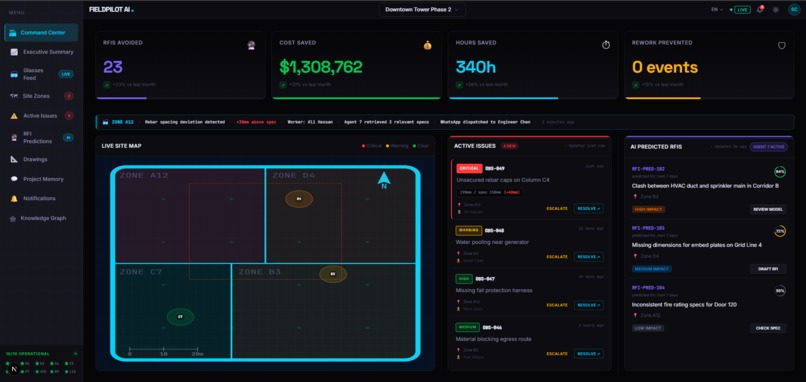Click Draft RFI for RFI-PRED-103
The width and height of the screenshot is (806, 382).
click(768, 269)
